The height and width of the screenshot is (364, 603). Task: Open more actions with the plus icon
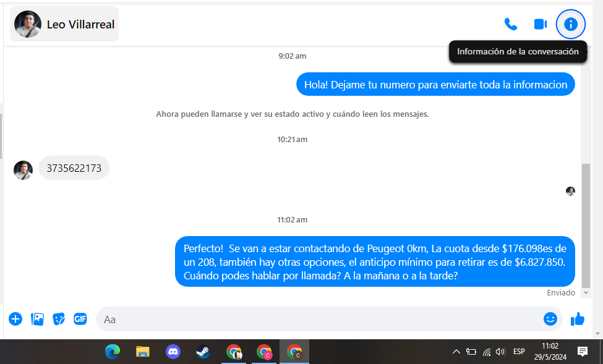pyautogui.click(x=15, y=319)
